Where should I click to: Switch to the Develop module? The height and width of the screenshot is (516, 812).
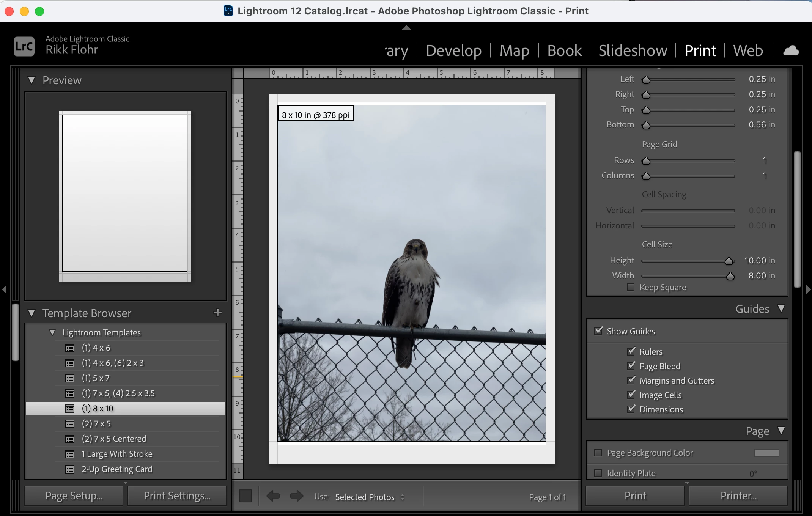tap(453, 50)
